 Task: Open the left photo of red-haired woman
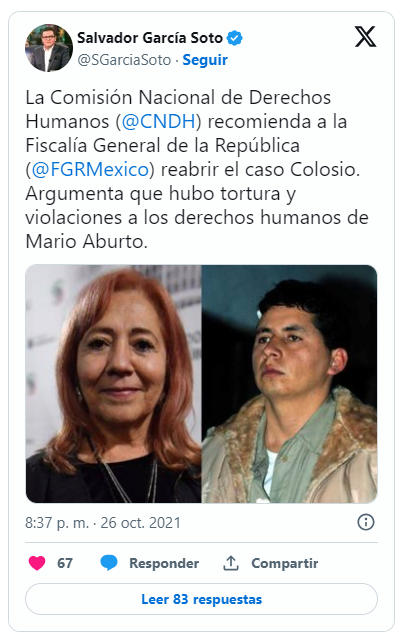click(x=114, y=384)
